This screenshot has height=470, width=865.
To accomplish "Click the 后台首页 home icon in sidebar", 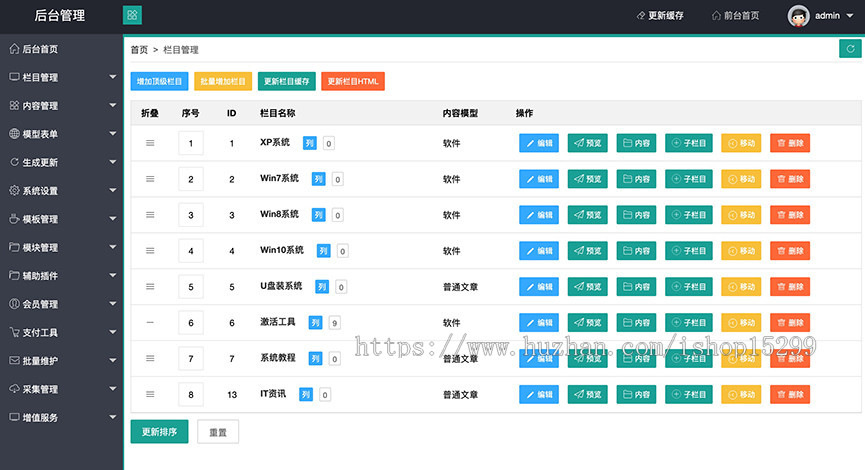I will click(14, 49).
